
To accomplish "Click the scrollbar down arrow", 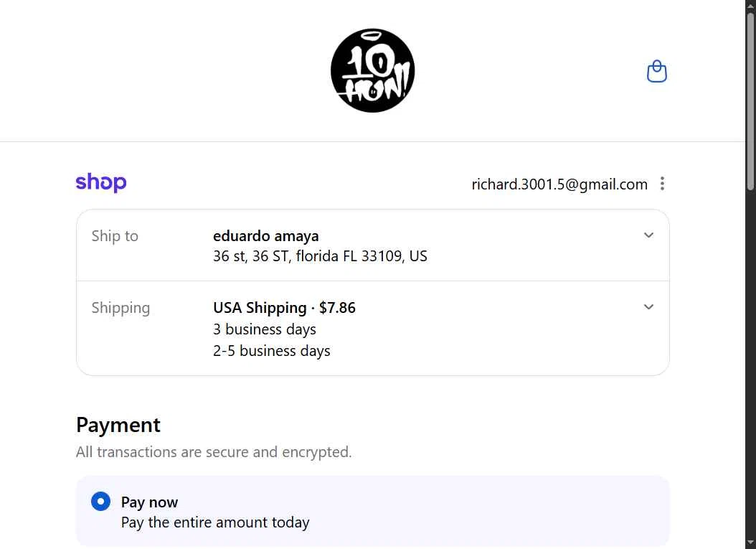I will pos(751,545).
